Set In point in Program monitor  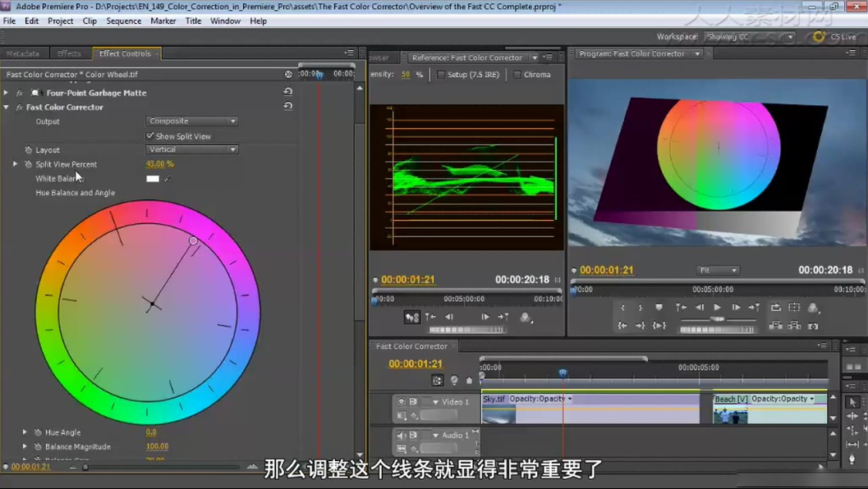(622, 308)
